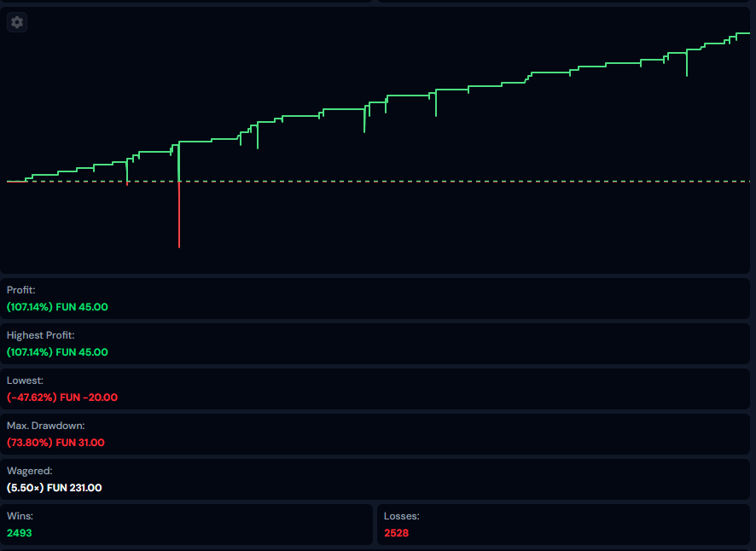Image resolution: width=756 pixels, height=551 pixels.
Task: Select the FUN 45.00 value under Profit
Action: [82, 307]
